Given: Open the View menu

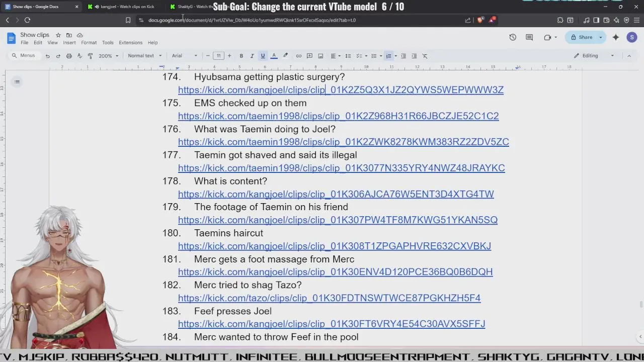Looking at the screenshot, I should [52, 43].
